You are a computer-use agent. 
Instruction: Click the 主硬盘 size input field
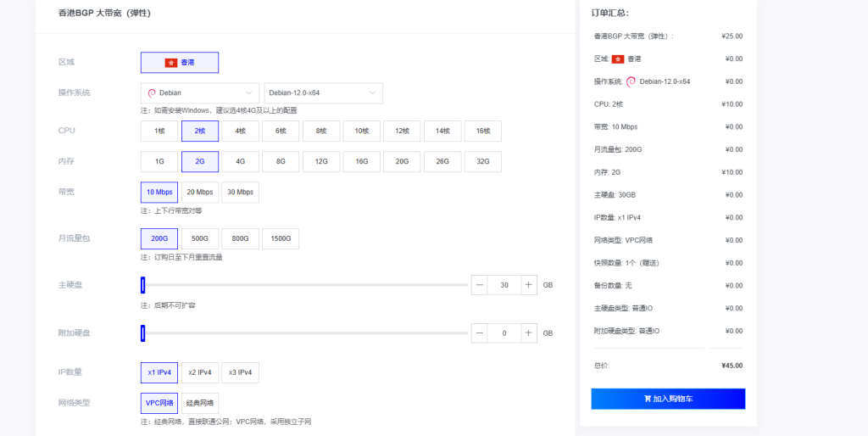point(504,285)
